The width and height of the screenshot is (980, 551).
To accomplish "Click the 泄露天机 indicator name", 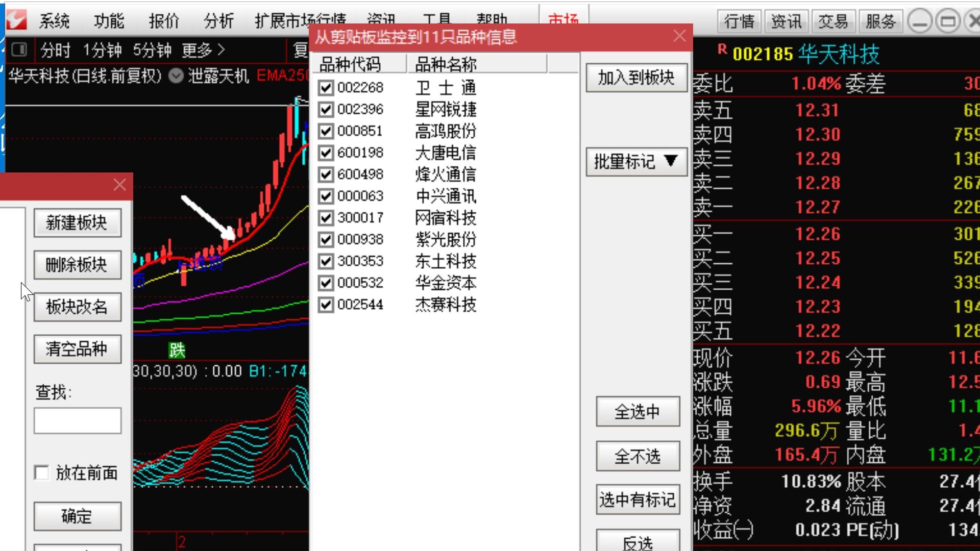I will tap(218, 76).
